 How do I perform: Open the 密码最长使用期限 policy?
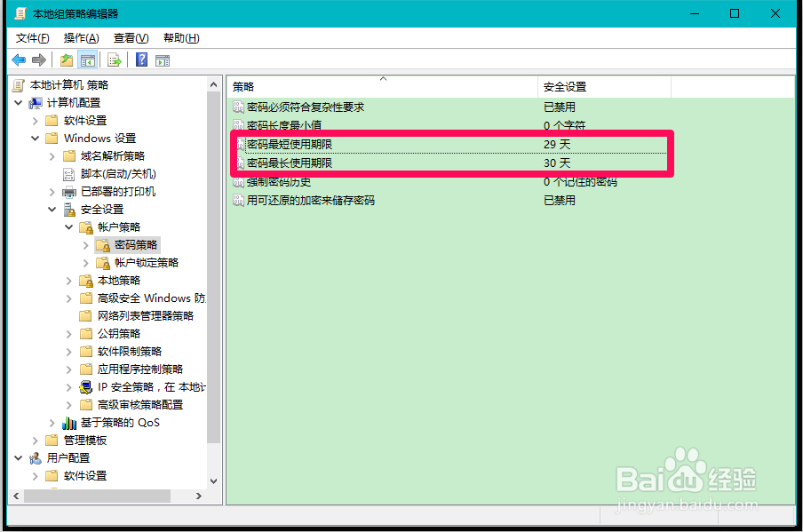click(289, 163)
